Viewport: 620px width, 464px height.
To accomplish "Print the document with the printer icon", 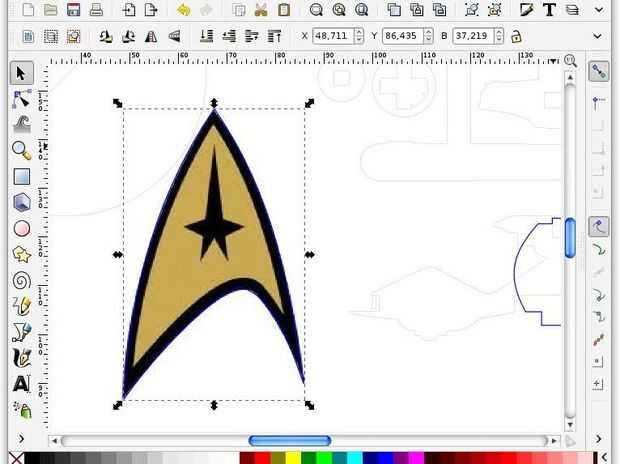I will coord(96,9).
